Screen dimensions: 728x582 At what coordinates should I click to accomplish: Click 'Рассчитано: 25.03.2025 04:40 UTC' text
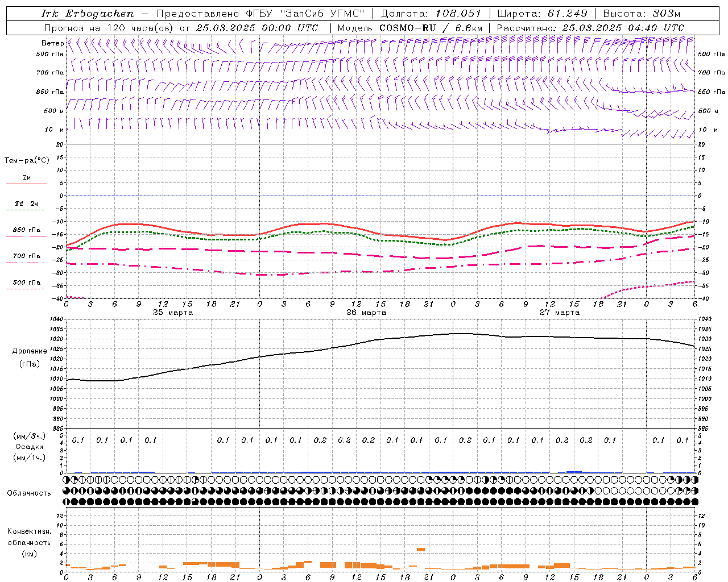click(x=590, y=28)
